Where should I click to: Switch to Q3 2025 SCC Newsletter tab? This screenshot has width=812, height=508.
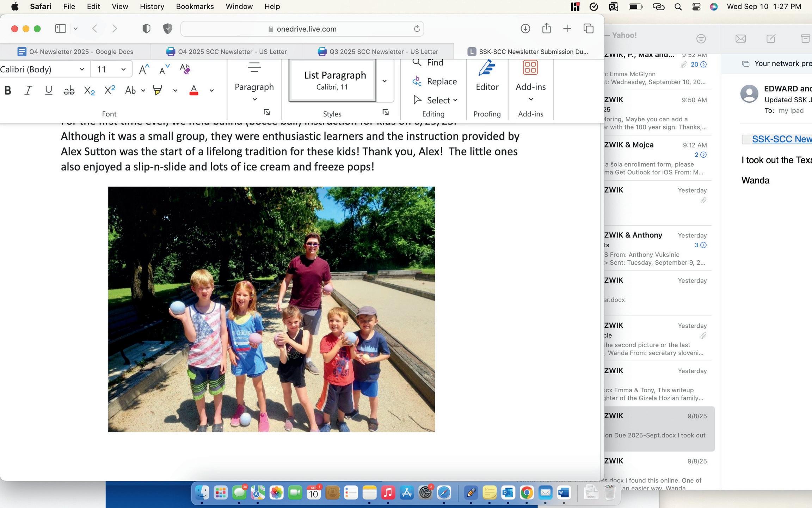pyautogui.click(x=378, y=52)
